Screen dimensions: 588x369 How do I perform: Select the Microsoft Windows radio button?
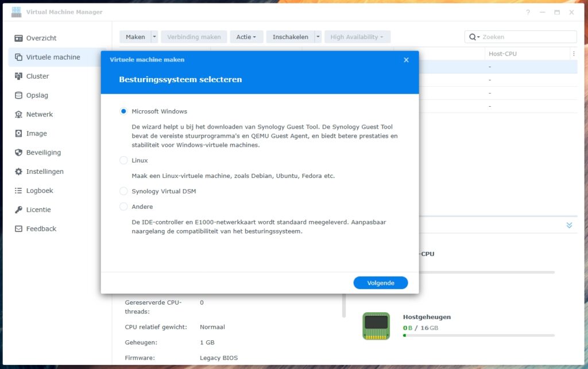[x=123, y=111]
